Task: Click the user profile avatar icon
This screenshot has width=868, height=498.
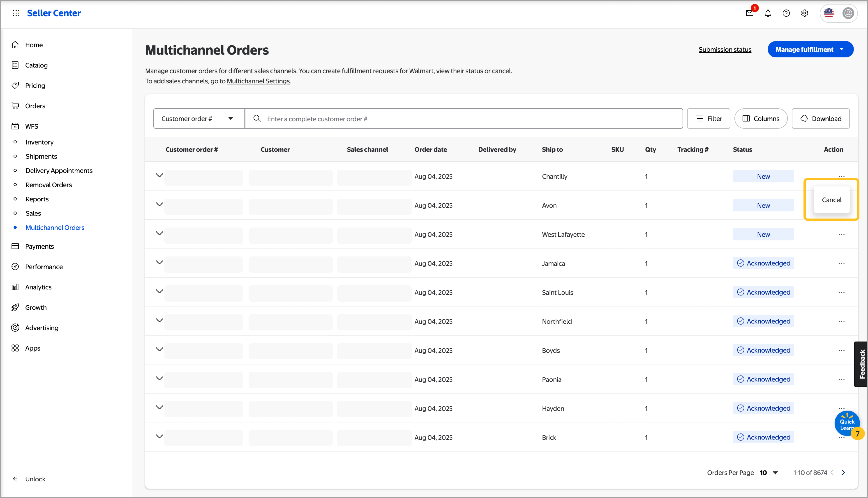Action: pyautogui.click(x=848, y=13)
